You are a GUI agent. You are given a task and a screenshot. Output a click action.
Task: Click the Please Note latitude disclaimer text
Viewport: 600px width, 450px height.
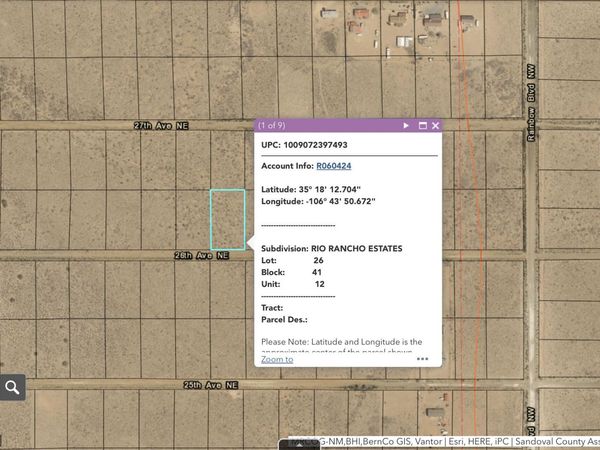pos(342,346)
